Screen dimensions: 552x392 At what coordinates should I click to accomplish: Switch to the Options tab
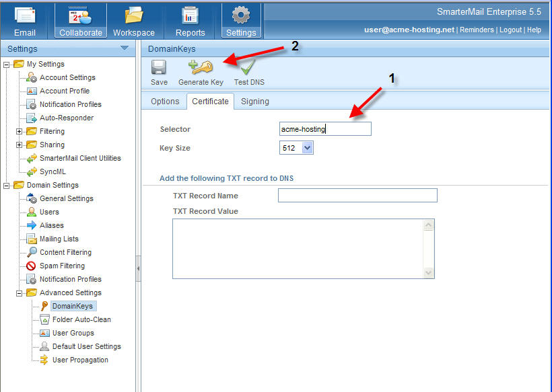(165, 102)
